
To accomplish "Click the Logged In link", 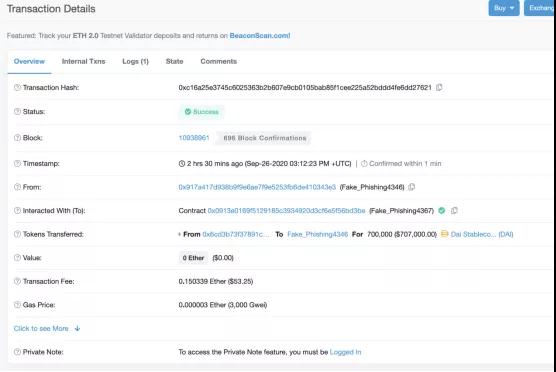I will click(345, 352).
